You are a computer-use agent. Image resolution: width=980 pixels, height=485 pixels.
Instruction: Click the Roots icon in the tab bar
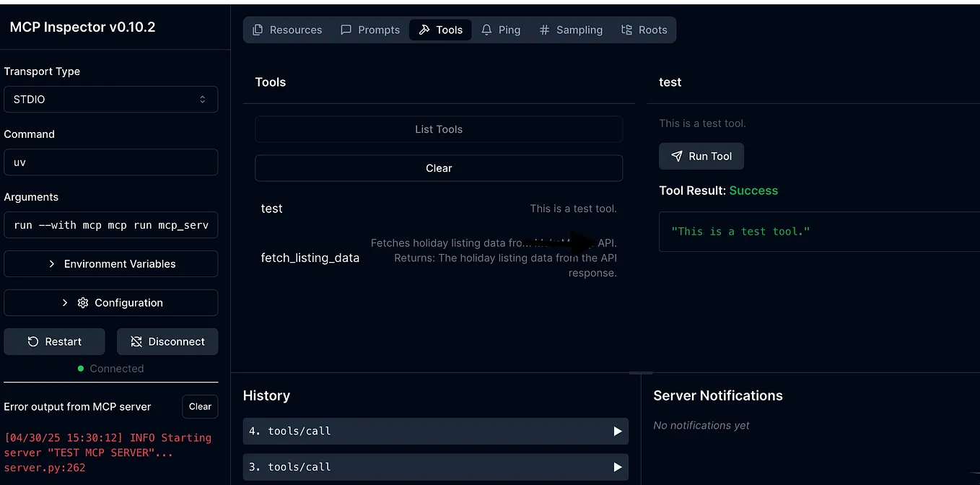coord(626,30)
